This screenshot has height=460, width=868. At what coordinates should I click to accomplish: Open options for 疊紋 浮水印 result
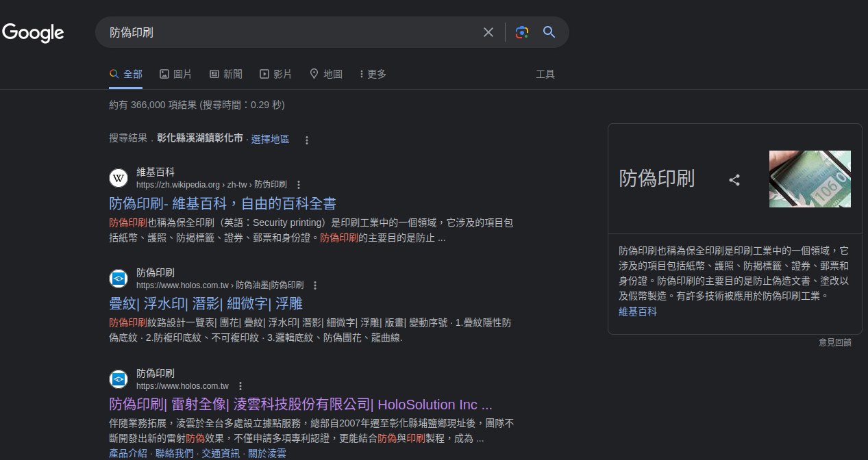click(x=315, y=285)
